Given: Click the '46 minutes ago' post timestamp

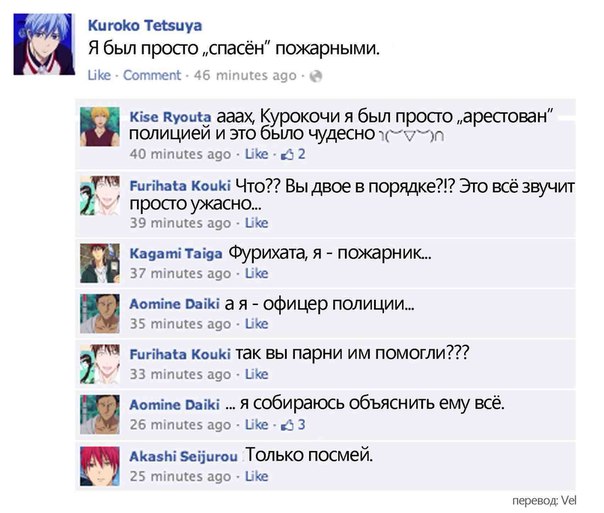Looking at the screenshot, I should click(245, 75).
